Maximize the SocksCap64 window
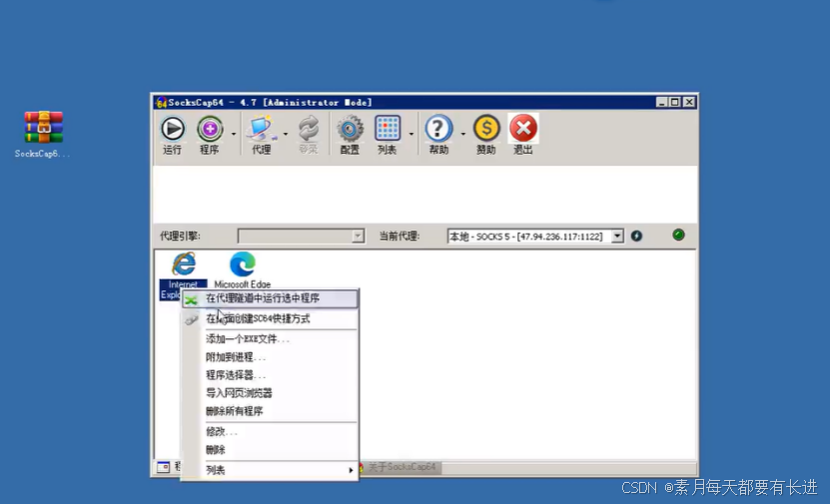Viewport: 830px width, 504px height. (675, 102)
